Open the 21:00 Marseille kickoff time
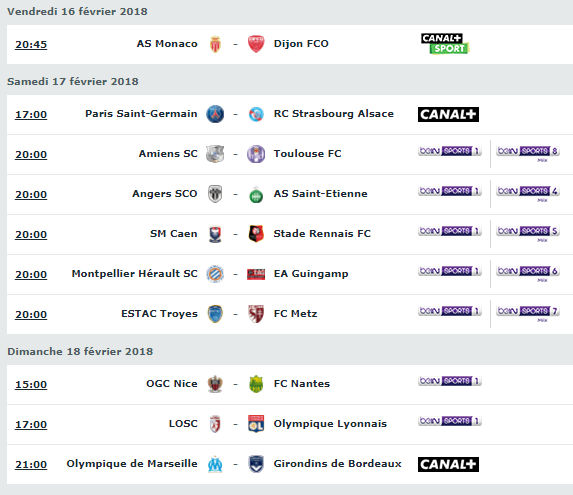Viewport: 573px width, 495px height. [x=31, y=465]
